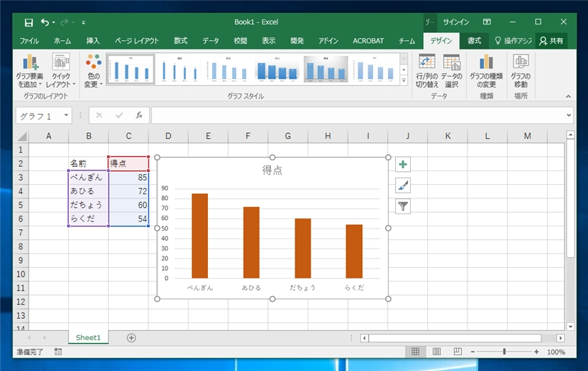Click the chart filters funnel button
Screen dimensions: 588x371
pos(403,206)
